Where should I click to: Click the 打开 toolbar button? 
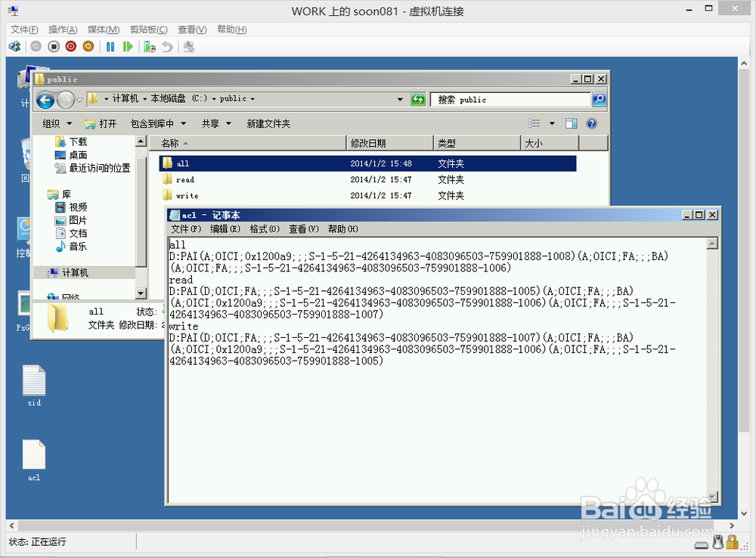click(101, 123)
